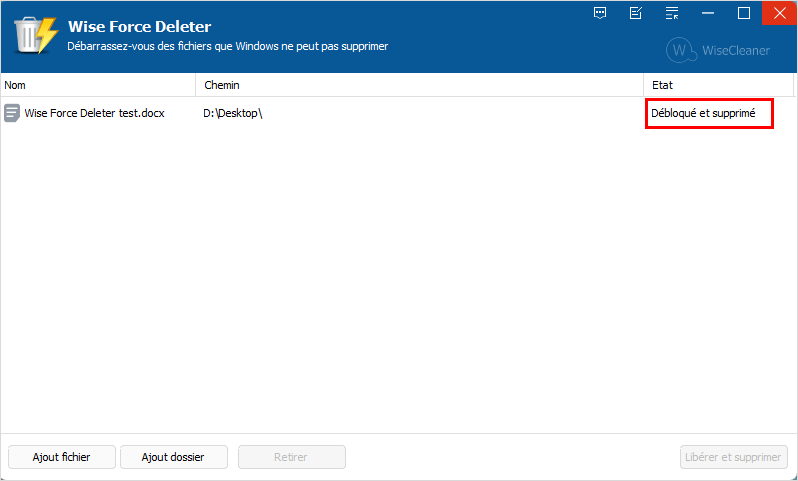The width and height of the screenshot is (798, 481).
Task: Open the feedback chat bubble icon
Action: [x=600, y=13]
